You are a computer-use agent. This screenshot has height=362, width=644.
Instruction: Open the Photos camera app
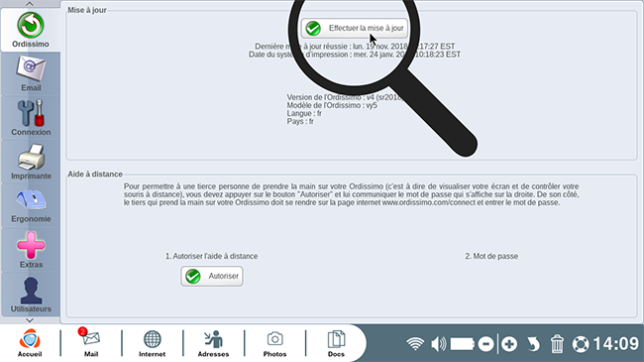click(274, 343)
